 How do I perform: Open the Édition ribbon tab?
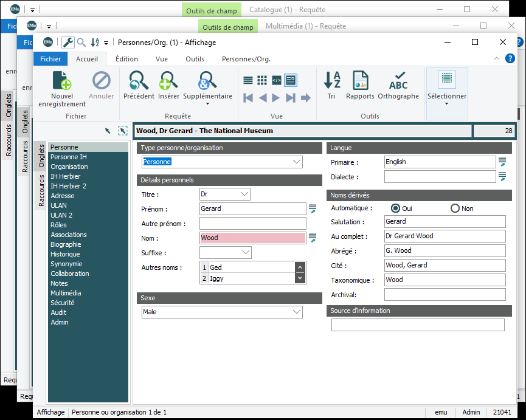click(x=126, y=59)
